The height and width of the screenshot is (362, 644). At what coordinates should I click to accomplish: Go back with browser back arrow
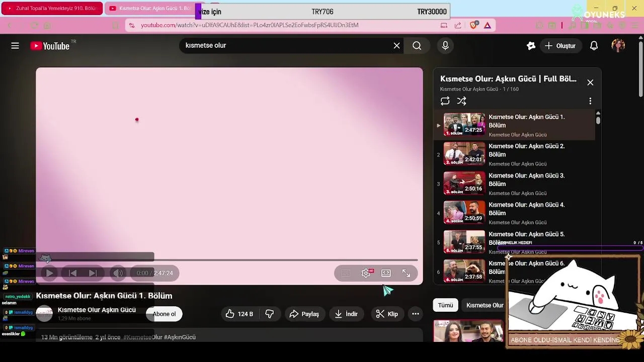point(9,25)
